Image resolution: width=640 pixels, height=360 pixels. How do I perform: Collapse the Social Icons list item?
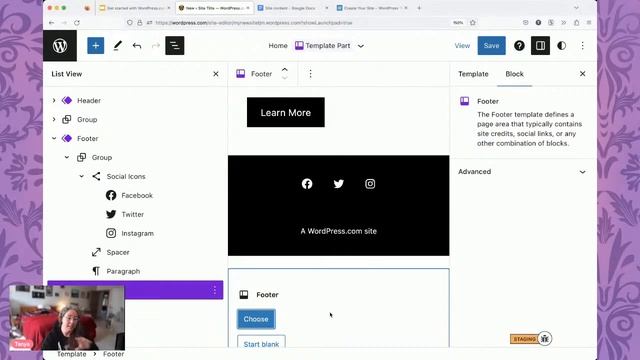pyautogui.click(x=82, y=176)
